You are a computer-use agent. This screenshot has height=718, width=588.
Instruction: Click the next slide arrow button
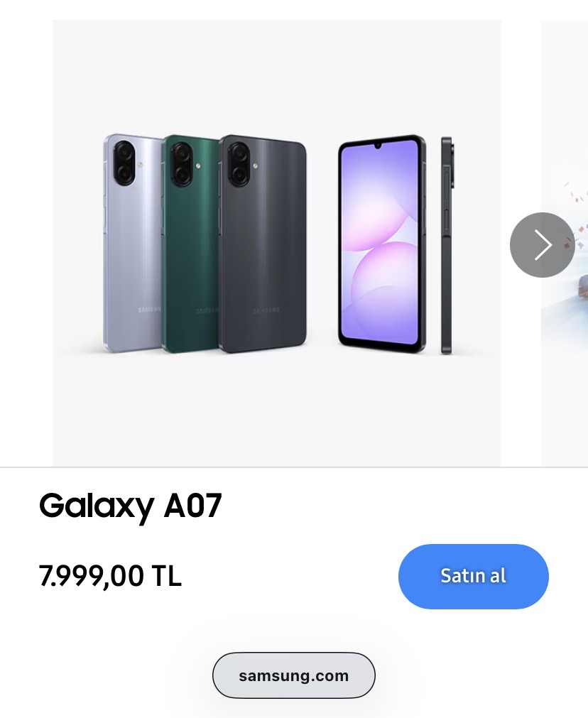[x=543, y=245]
